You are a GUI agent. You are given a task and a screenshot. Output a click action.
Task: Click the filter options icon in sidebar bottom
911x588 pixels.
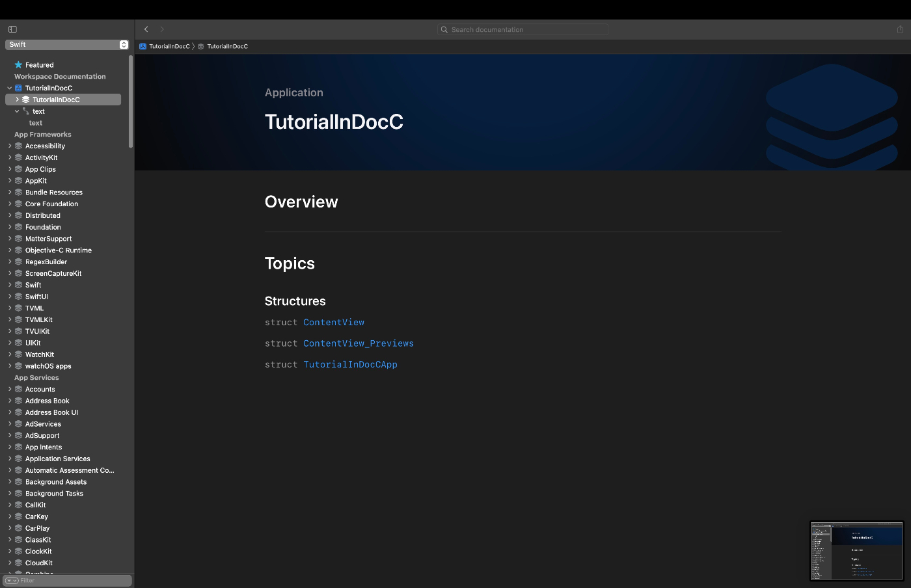tap(12, 581)
